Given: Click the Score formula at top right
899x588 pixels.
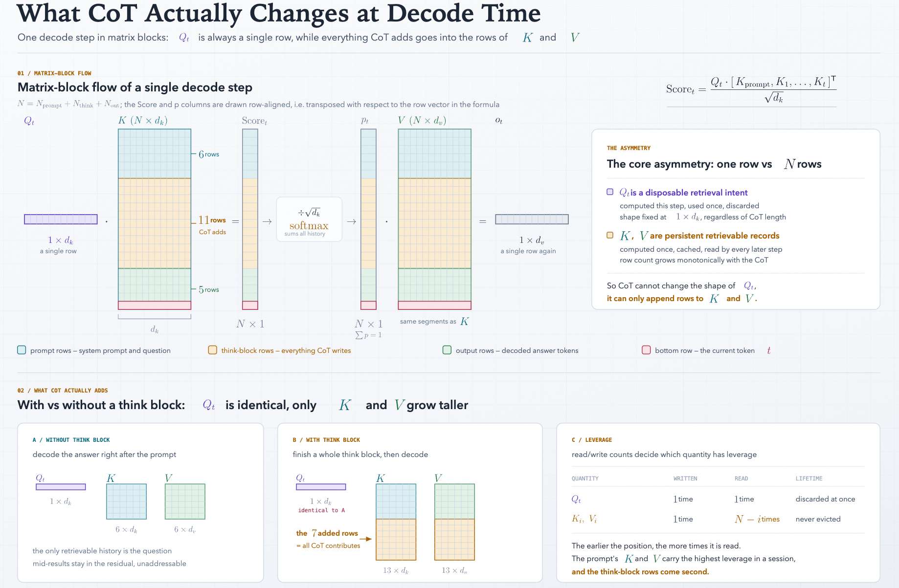Looking at the screenshot, I should (751, 89).
